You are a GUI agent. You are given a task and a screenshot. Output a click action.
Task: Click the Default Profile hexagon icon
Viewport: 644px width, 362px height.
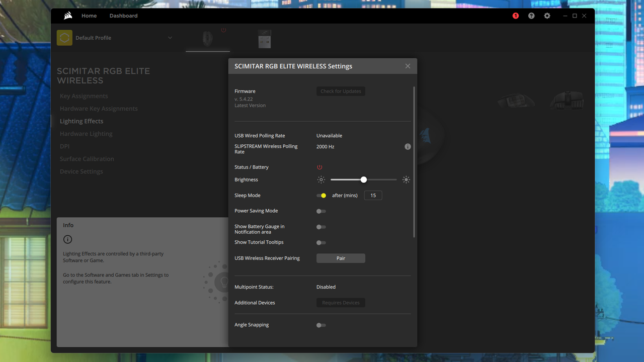tap(64, 38)
